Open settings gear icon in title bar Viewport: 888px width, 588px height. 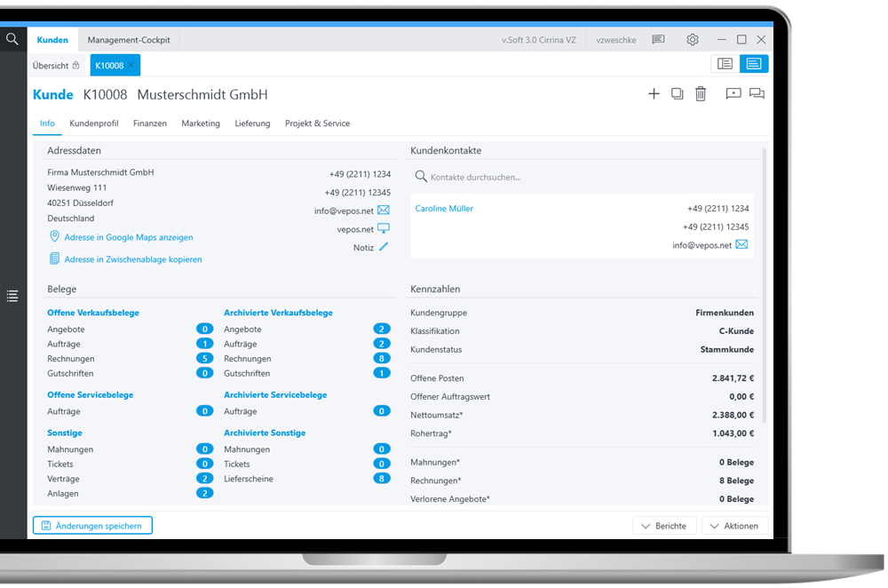click(693, 40)
